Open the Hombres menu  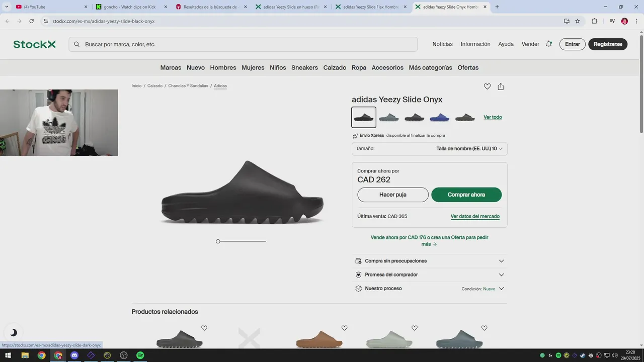click(223, 67)
